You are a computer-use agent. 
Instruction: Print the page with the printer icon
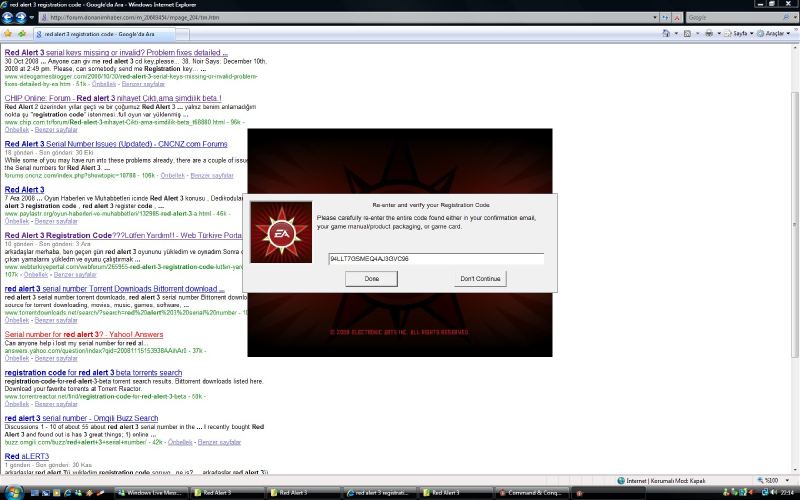[x=709, y=34]
